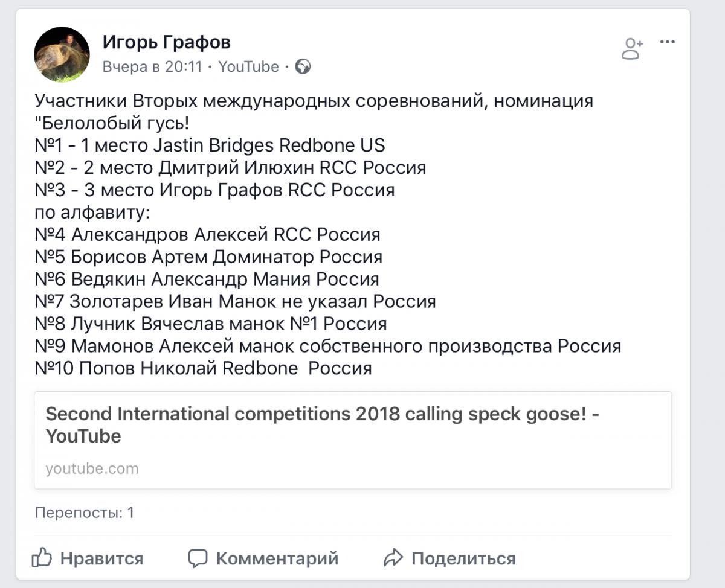Click the add friend icon
Viewport: 725px width, 588px height.
pyautogui.click(x=632, y=49)
